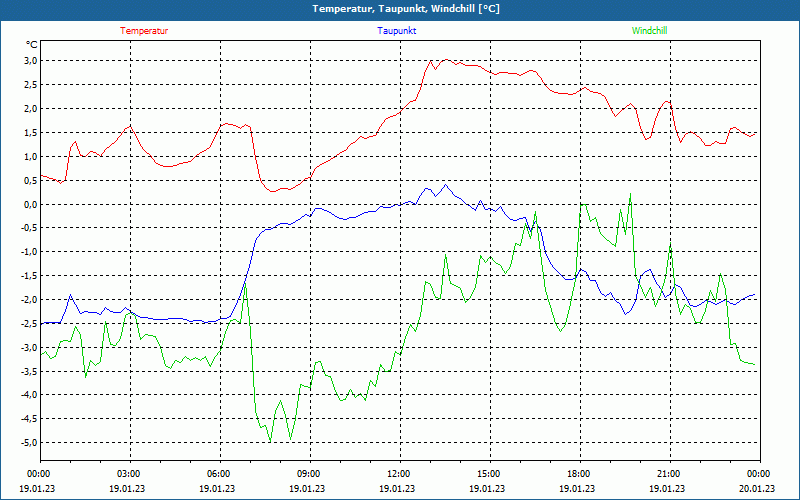Click the -2,0 y-axis value
Screen dimensions: 800x500
pos(30,299)
